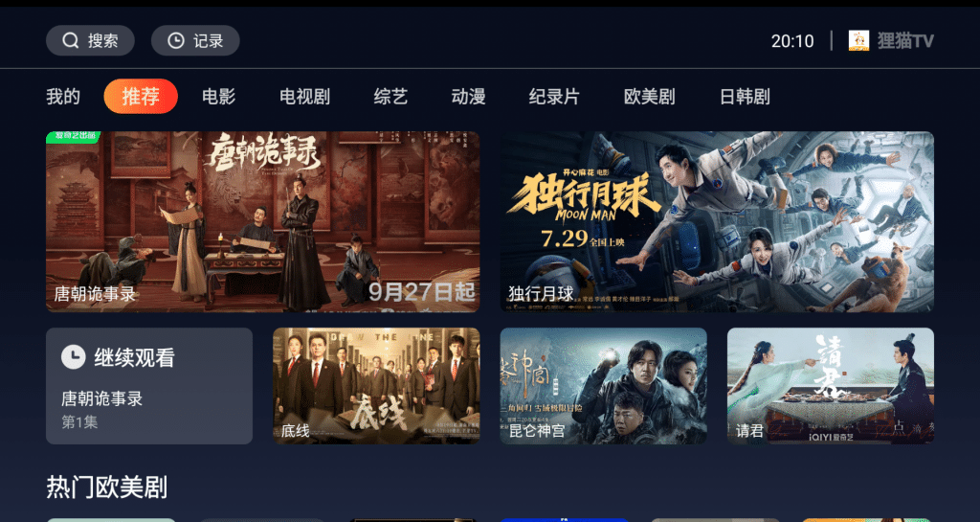Click the clock icon beside 继续观看

pos(73,357)
